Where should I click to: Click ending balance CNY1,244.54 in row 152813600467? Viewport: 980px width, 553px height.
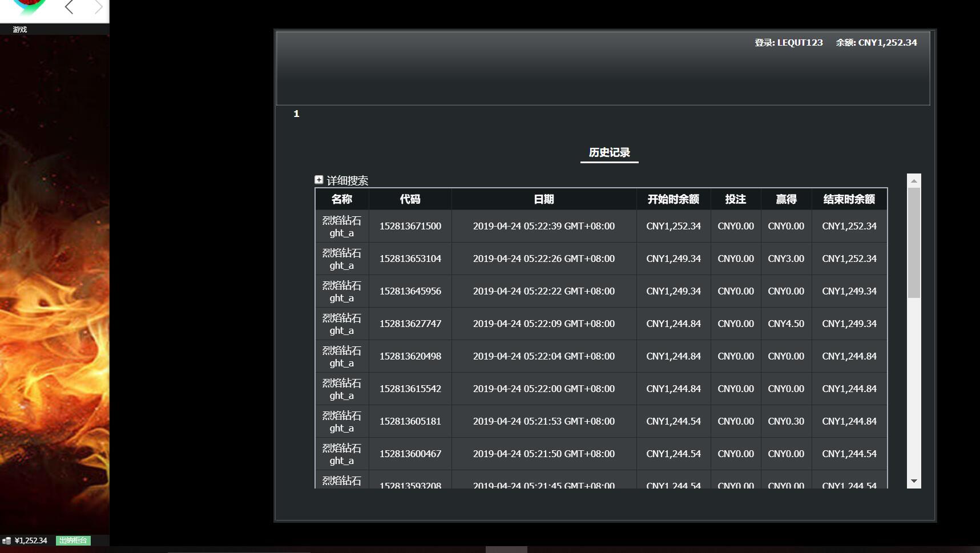tap(849, 454)
